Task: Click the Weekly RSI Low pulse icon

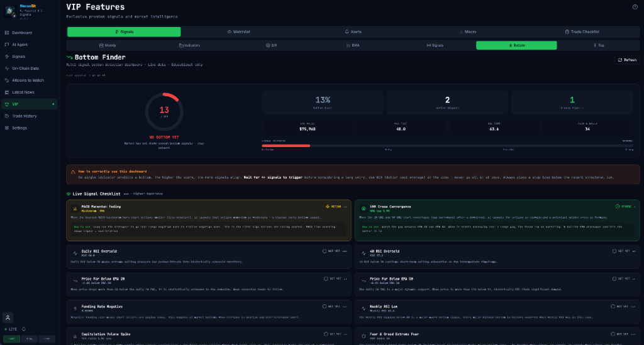Action: pyautogui.click(x=364, y=309)
